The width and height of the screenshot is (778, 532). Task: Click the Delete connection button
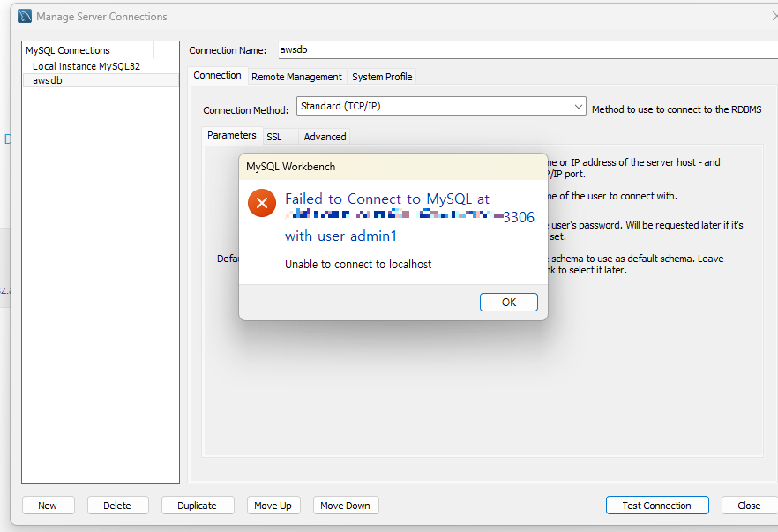(117, 506)
